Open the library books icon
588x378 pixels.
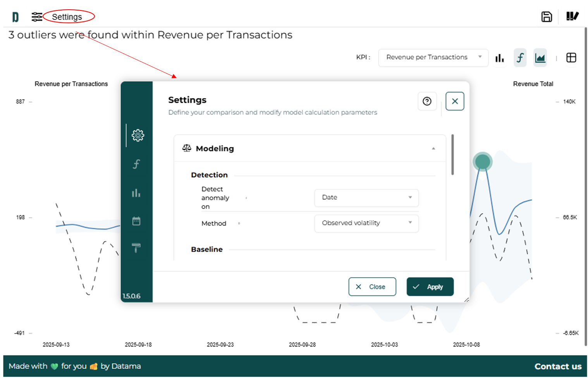click(x=572, y=16)
